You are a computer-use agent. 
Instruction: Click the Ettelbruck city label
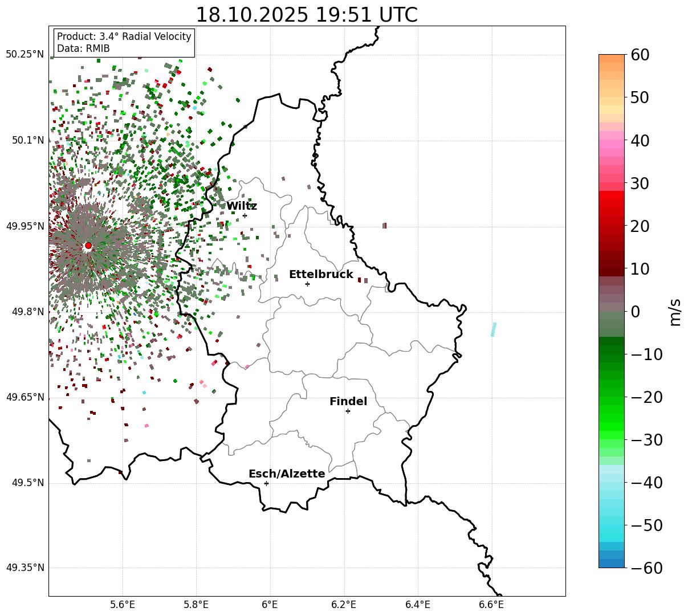coord(321,275)
